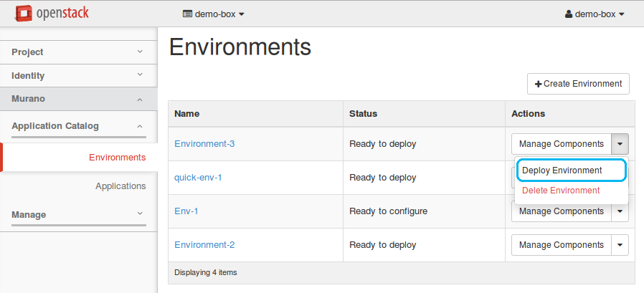Choose Delete Environment from the dropdown

[x=561, y=191]
